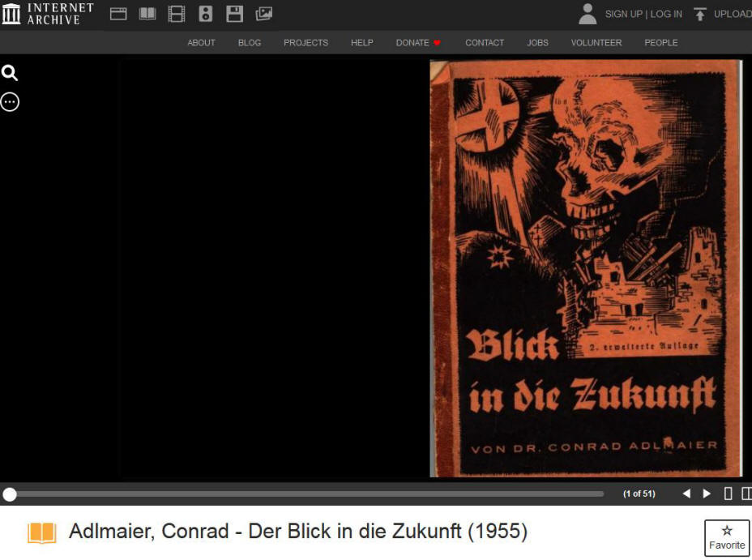Image resolution: width=752 pixels, height=560 pixels.
Task: Click the SIGN UP | LOG IN link
Action: (x=643, y=15)
